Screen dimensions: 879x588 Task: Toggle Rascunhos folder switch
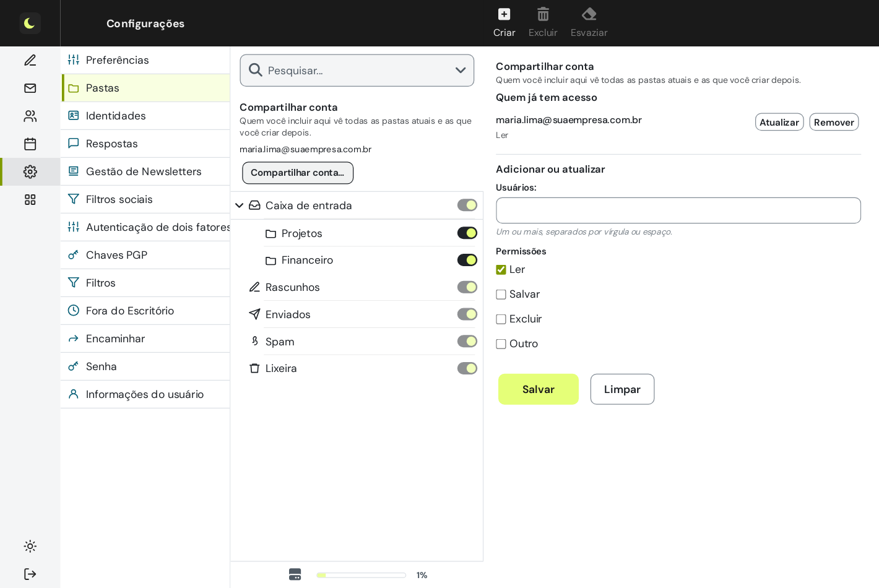click(467, 287)
